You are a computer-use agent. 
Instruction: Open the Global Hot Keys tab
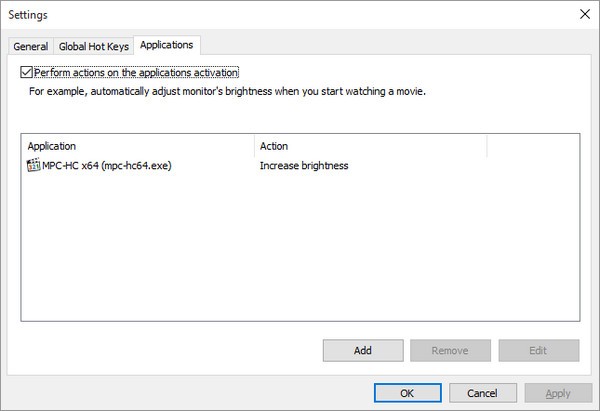93,46
